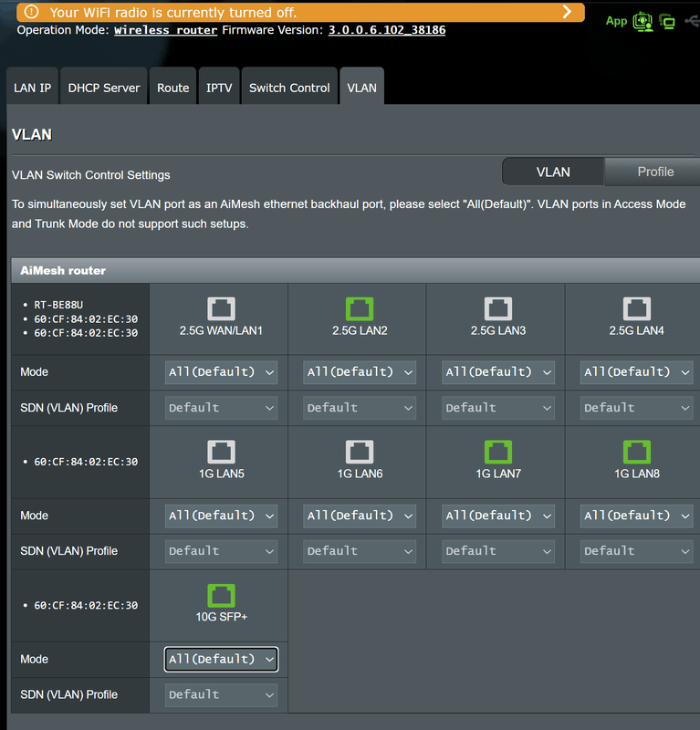This screenshot has width=700, height=730.
Task: Open the Route tab
Action: 172,88
